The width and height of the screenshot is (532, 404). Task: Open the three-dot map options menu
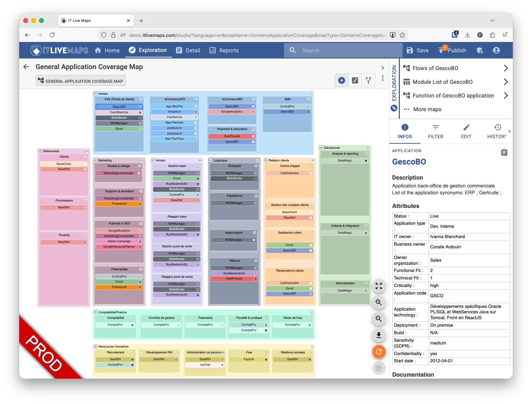click(383, 78)
